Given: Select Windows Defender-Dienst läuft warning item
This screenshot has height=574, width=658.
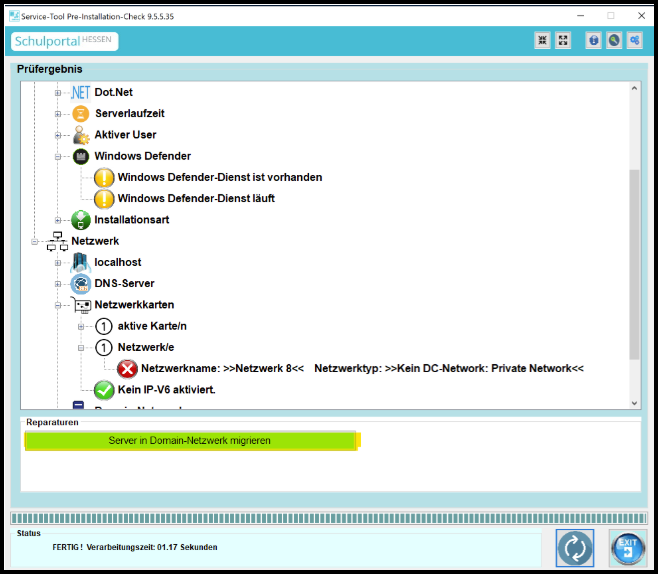Looking at the screenshot, I should (x=195, y=199).
